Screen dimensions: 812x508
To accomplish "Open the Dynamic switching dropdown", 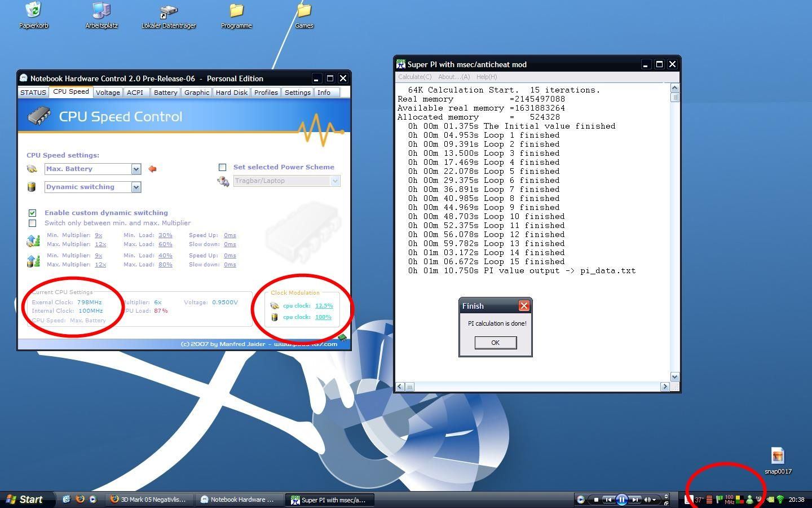I will pos(136,187).
